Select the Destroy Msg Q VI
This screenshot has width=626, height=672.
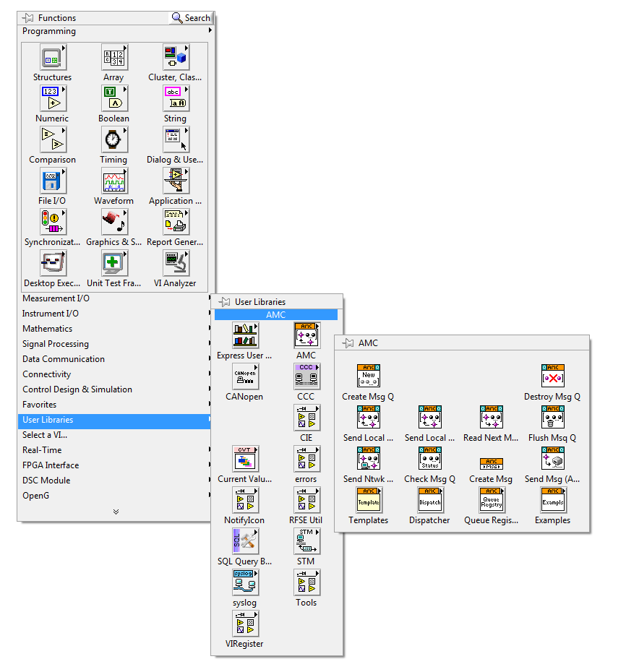[553, 376]
